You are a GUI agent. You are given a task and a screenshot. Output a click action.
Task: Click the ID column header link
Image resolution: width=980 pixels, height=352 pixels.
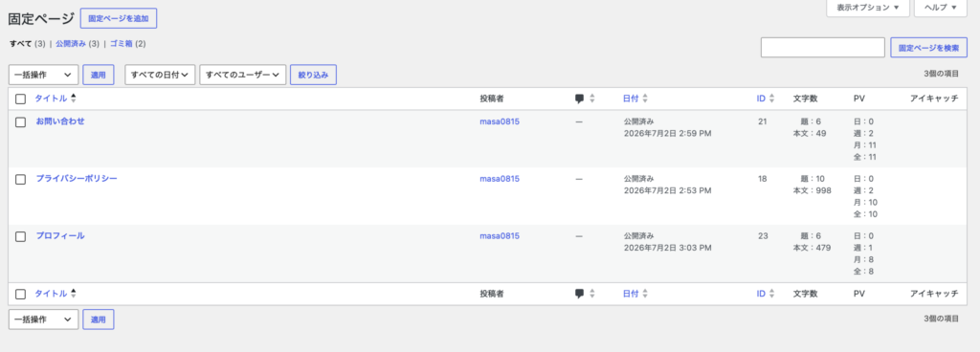[x=761, y=99]
